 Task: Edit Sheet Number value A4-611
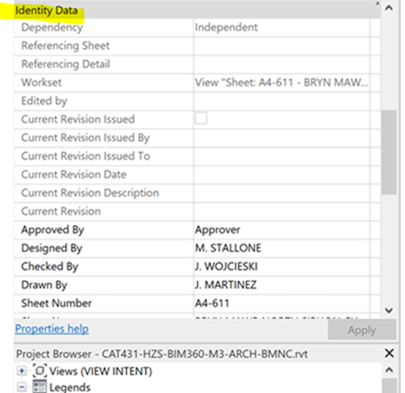(x=281, y=303)
